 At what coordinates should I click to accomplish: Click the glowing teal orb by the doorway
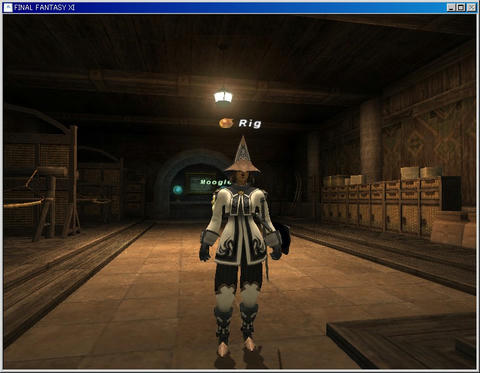pos(178,190)
